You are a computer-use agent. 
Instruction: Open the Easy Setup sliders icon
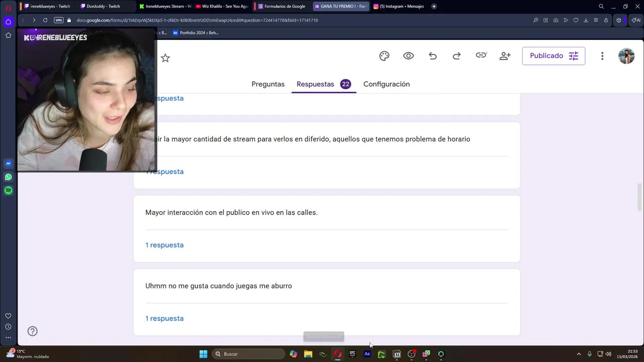(x=596, y=20)
